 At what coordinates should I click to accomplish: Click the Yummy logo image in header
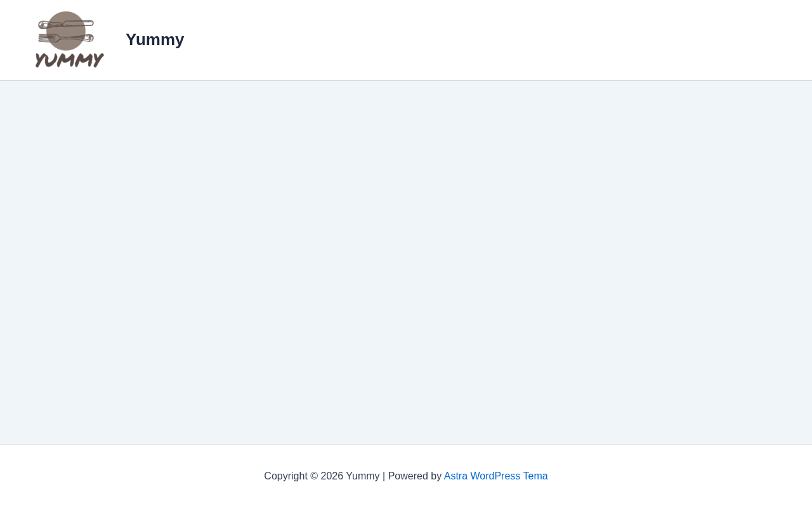(x=70, y=39)
